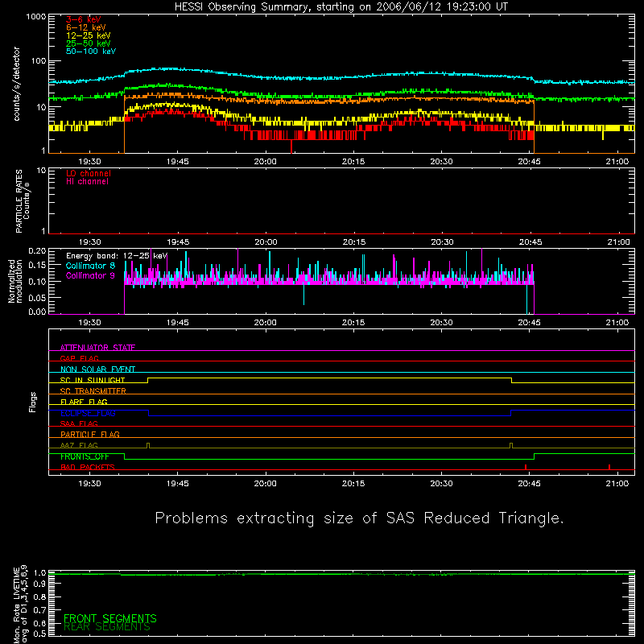Click the BAD PACKETS spike near 20:59
The image size is (644, 644).
(x=609, y=467)
